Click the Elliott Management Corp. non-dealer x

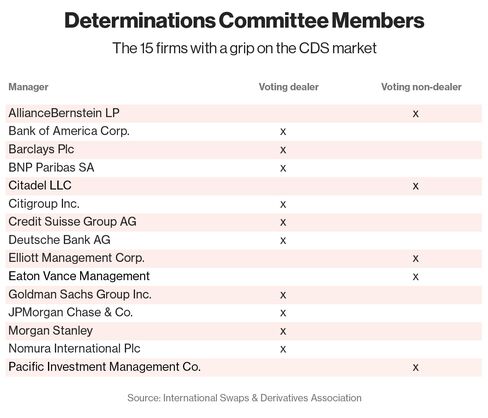pos(415,258)
